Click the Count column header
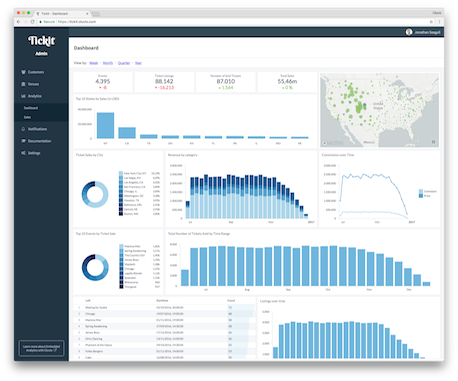This screenshot has height=381, width=458. tap(231, 301)
